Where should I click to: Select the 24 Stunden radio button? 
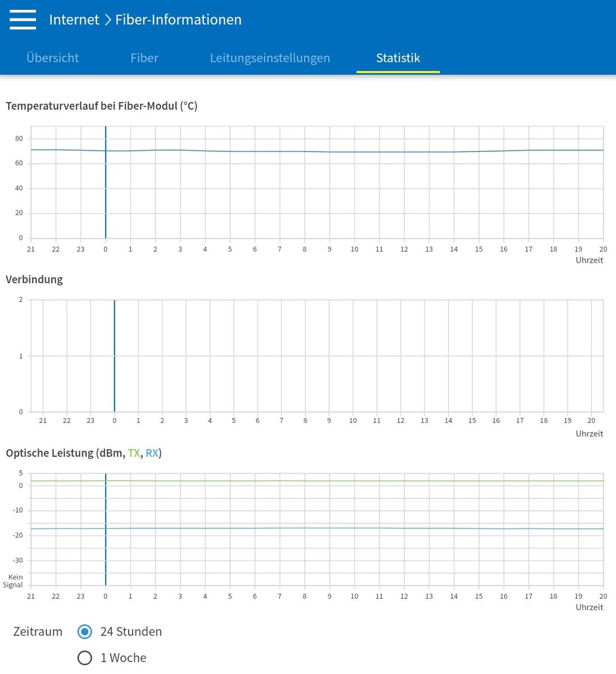pos(85,632)
